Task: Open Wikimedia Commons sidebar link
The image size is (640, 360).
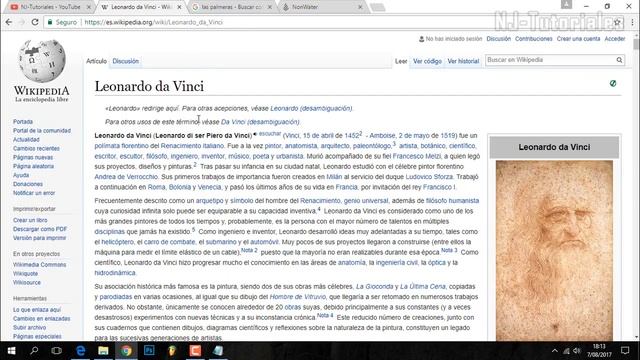Action: tap(40, 264)
